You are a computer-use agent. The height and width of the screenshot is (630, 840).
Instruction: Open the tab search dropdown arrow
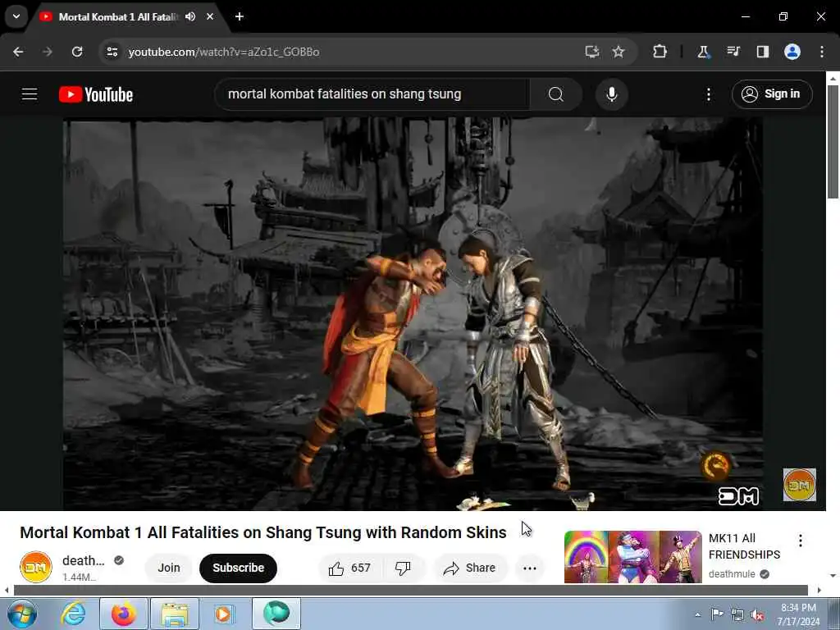tap(16, 16)
